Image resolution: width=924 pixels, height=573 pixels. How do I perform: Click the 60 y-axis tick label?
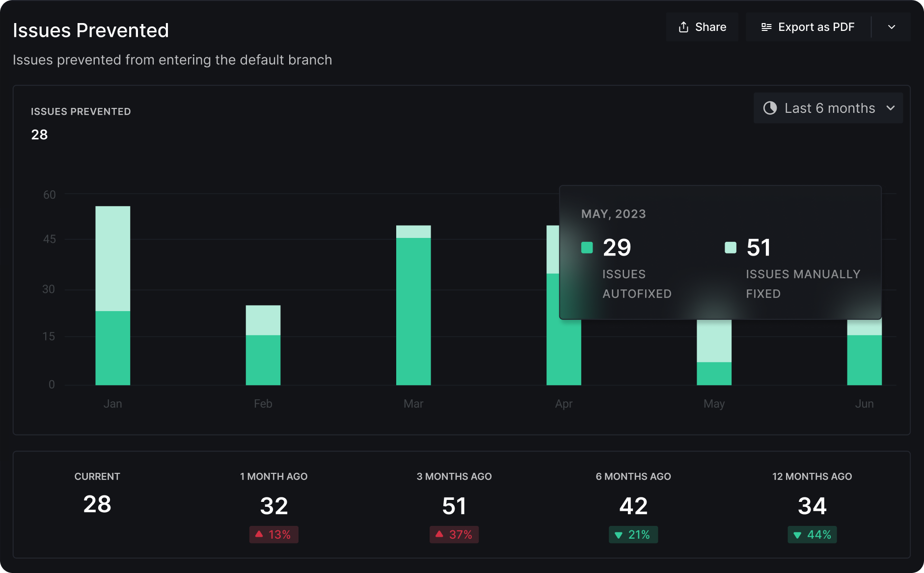coord(49,195)
